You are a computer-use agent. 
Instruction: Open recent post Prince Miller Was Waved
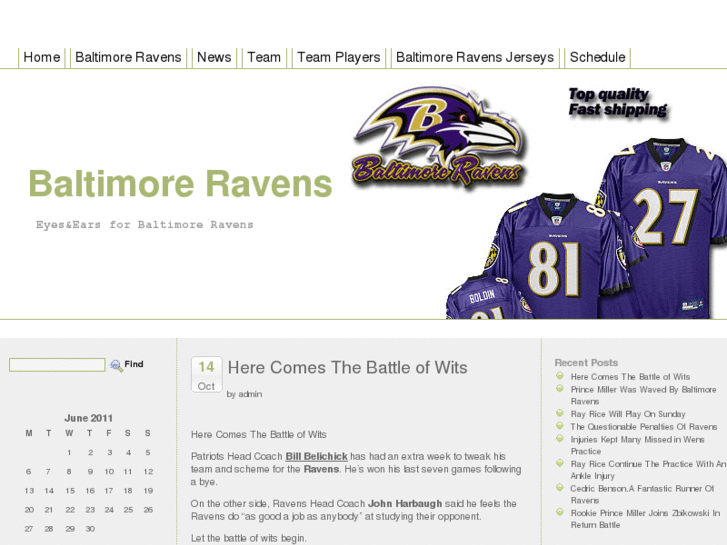coord(643,395)
